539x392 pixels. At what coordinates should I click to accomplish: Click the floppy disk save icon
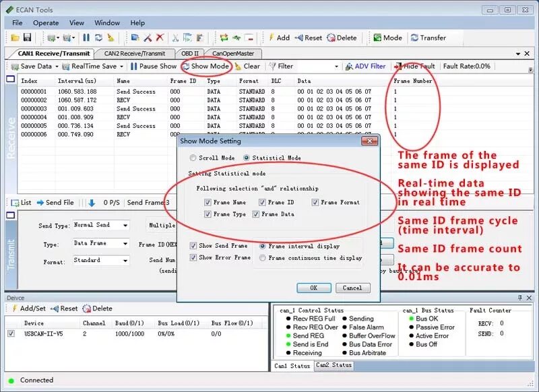pyautogui.click(x=27, y=38)
